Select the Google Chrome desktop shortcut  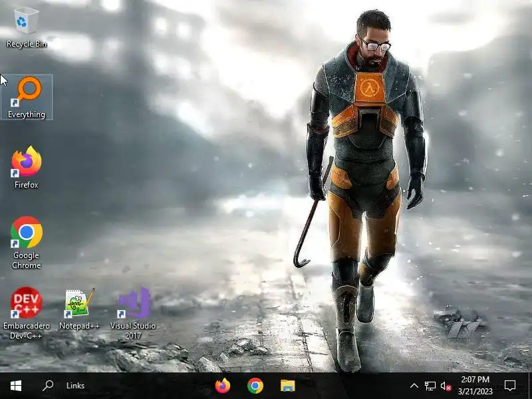pyautogui.click(x=26, y=243)
